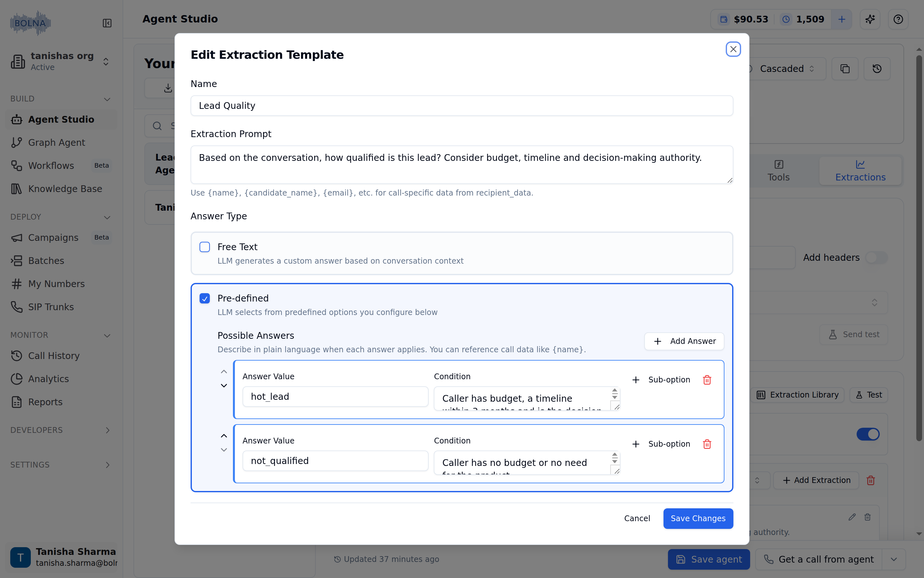Click Save Changes button
The image size is (924, 578).
click(698, 518)
